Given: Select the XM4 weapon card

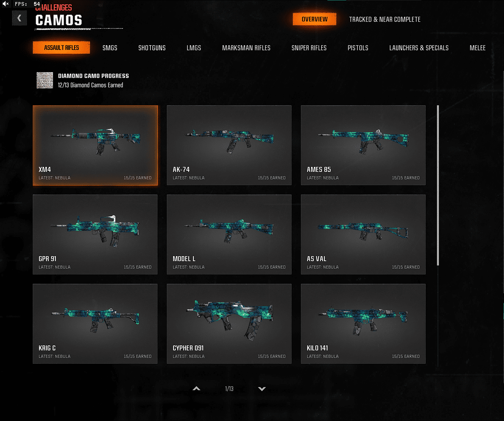Looking at the screenshot, I should (x=95, y=145).
